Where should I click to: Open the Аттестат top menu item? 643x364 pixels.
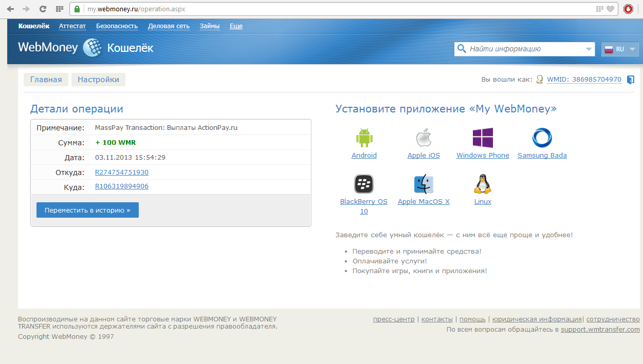[72, 26]
